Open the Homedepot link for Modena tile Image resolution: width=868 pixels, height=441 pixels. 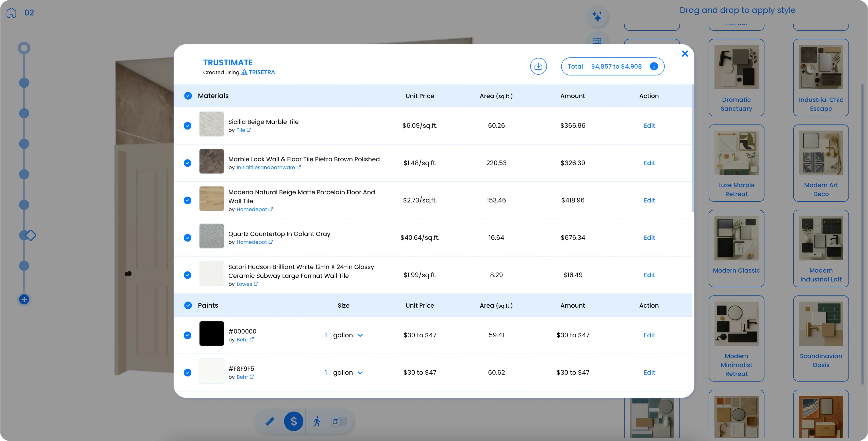(252, 209)
